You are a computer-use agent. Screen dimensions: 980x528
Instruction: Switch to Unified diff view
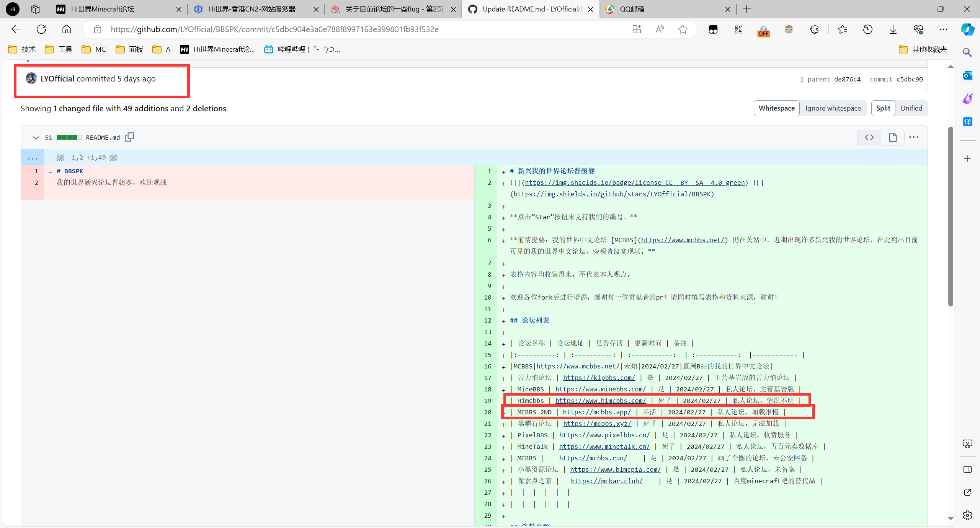pos(911,108)
